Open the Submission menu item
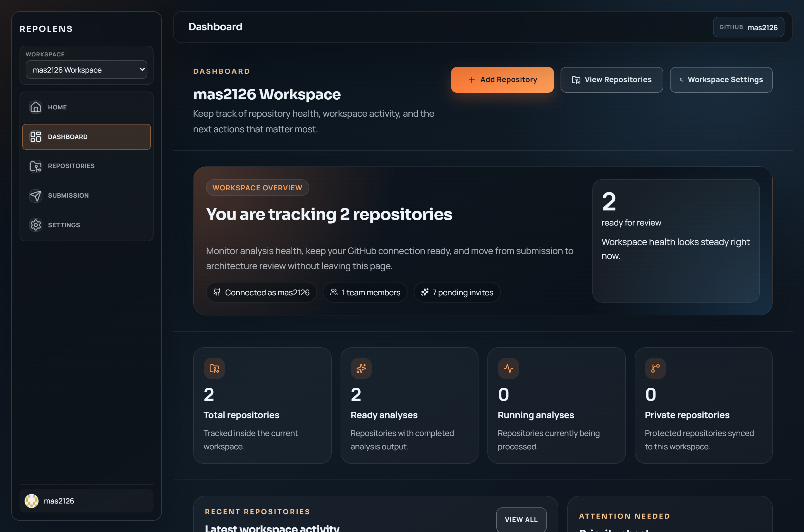The height and width of the screenshot is (532, 804). [68, 196]
